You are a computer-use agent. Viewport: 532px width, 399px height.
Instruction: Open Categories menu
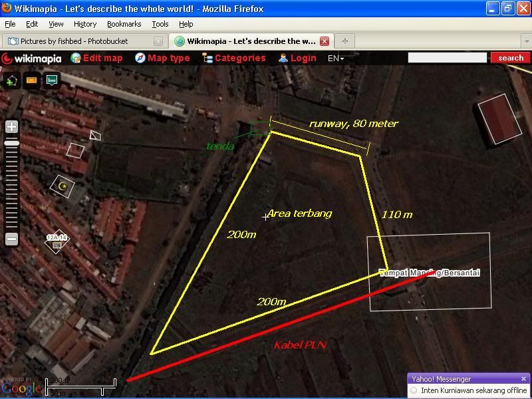pyautogui.click(x=240, y=58)
